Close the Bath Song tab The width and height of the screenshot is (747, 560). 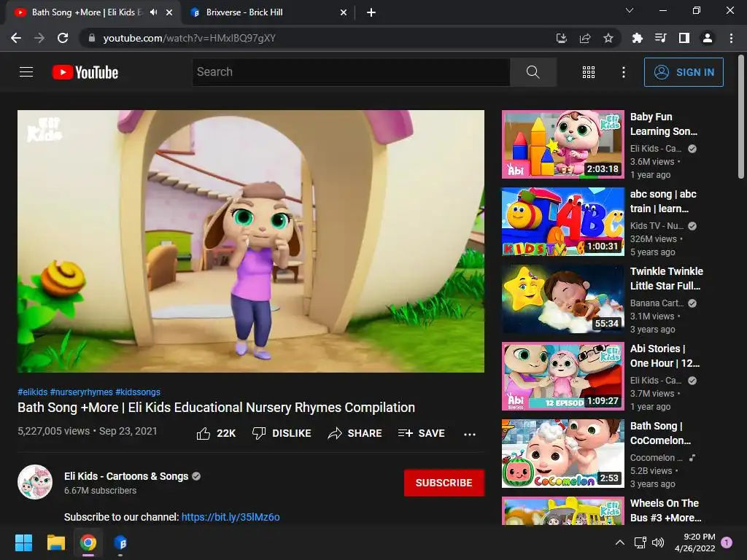click(x=169, y=13)
